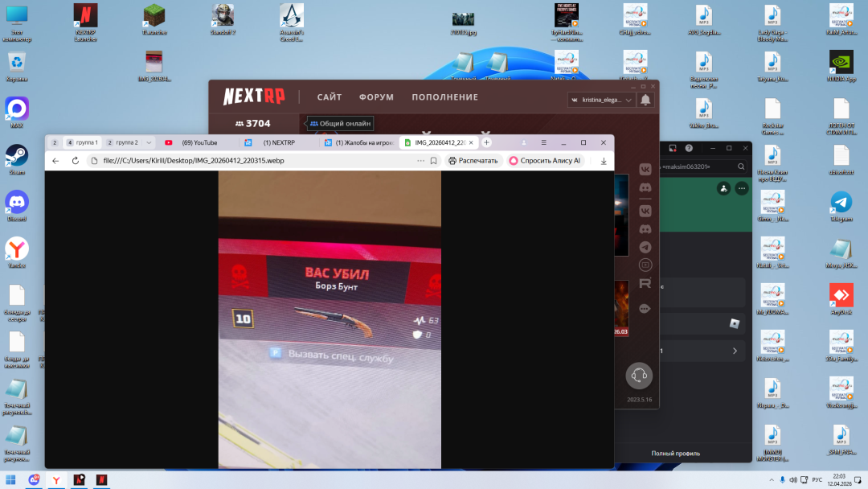The width and height of the screenshot is (868, 489).
Task: Open the support headset button in NEXTRP
Action: point(639,375)
